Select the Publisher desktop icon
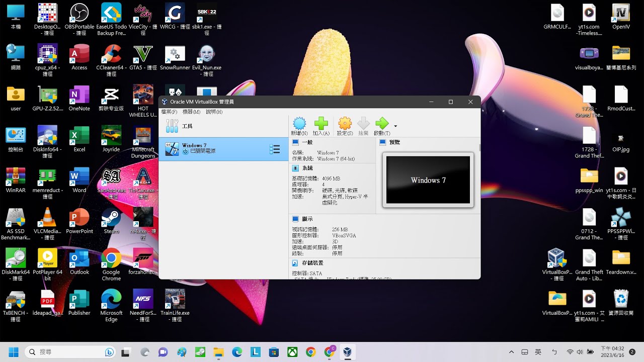This screenshot has width=644, height=362. [79, 303]
